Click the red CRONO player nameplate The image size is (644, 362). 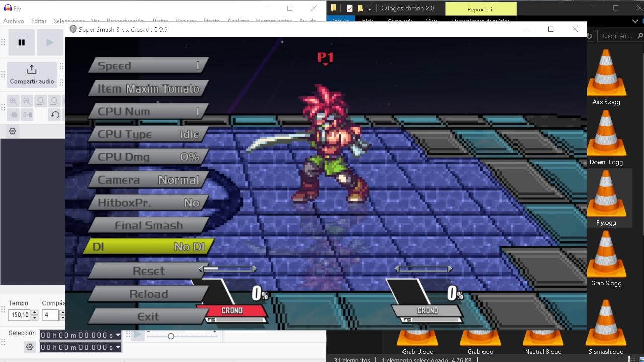232,311
